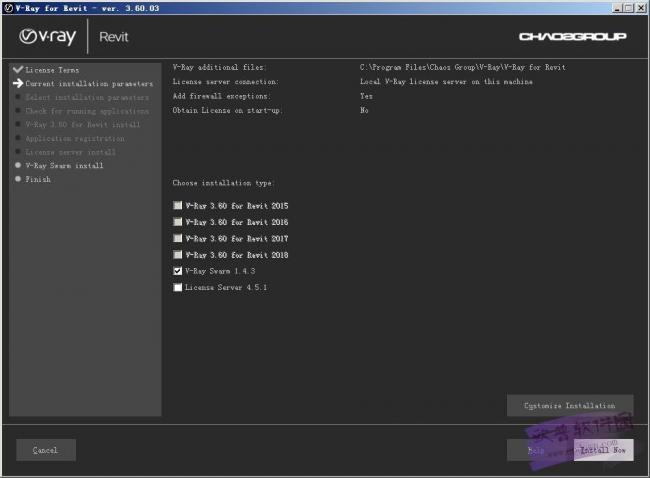Open the License Terms step

click(52, 70)
